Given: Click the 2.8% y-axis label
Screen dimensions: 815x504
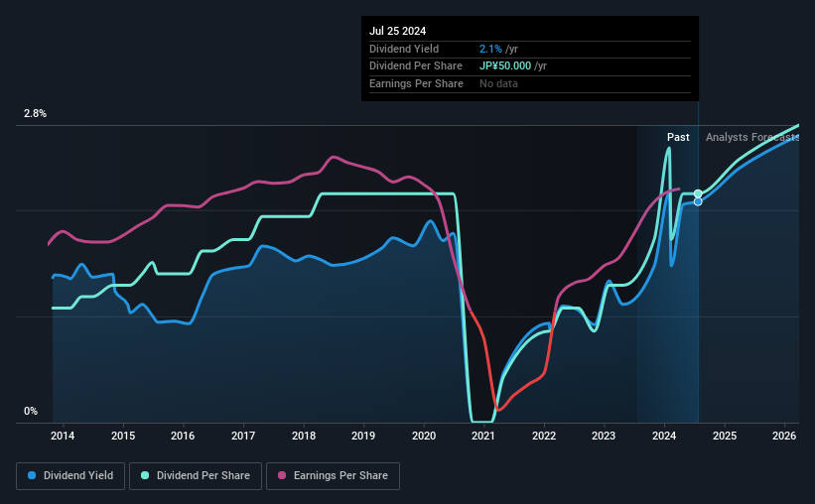Looking at the screenshot, I should [x=35, y=114].
